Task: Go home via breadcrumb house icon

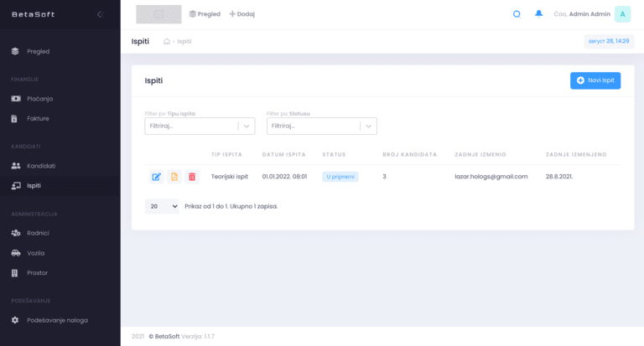Action: tap(166, 41)
